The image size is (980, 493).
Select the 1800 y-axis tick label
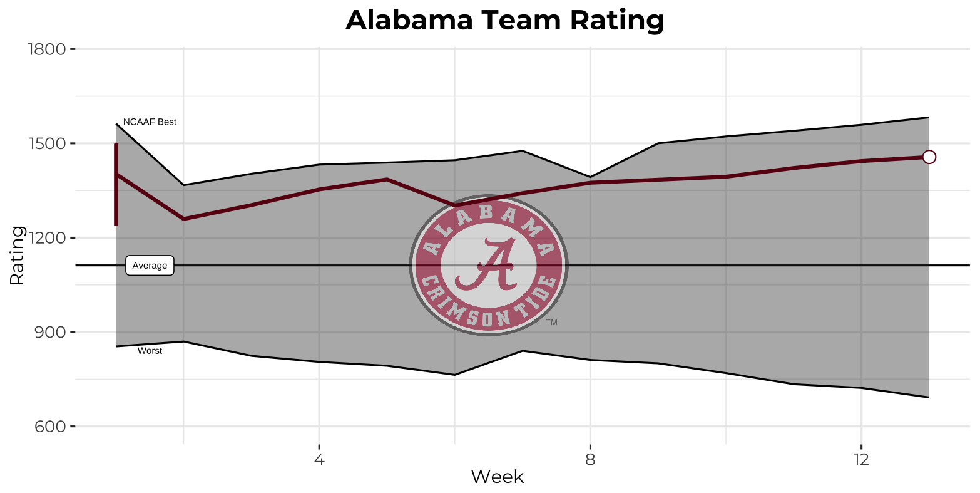pyautogui.click(x=48, y=49)
